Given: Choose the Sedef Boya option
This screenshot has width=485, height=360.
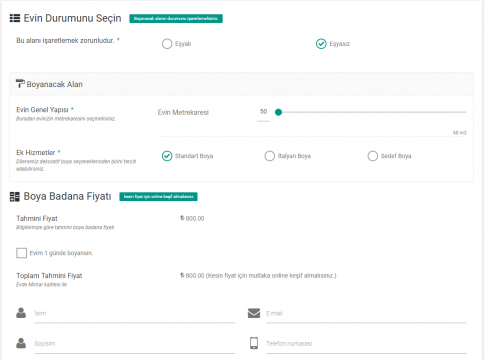Looking at the screenshot, I should click(x=372, y=156).
